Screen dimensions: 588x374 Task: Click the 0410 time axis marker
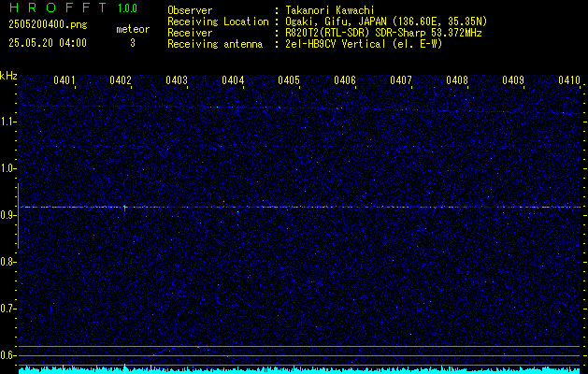(569, 79)
